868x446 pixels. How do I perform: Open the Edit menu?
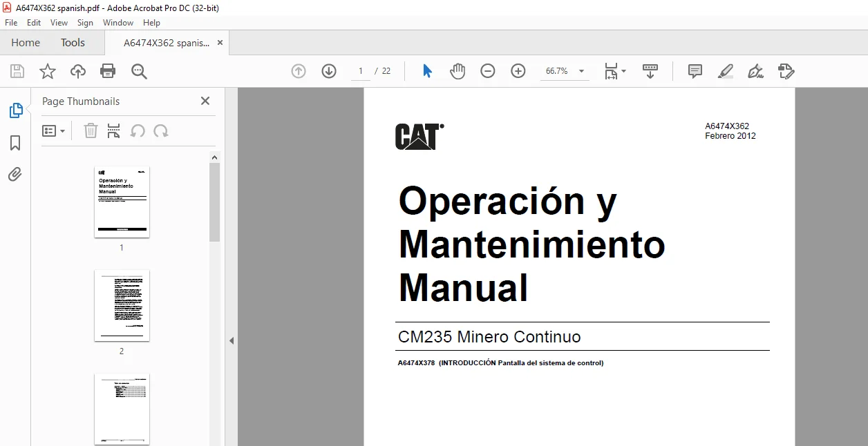coord(34,23)
